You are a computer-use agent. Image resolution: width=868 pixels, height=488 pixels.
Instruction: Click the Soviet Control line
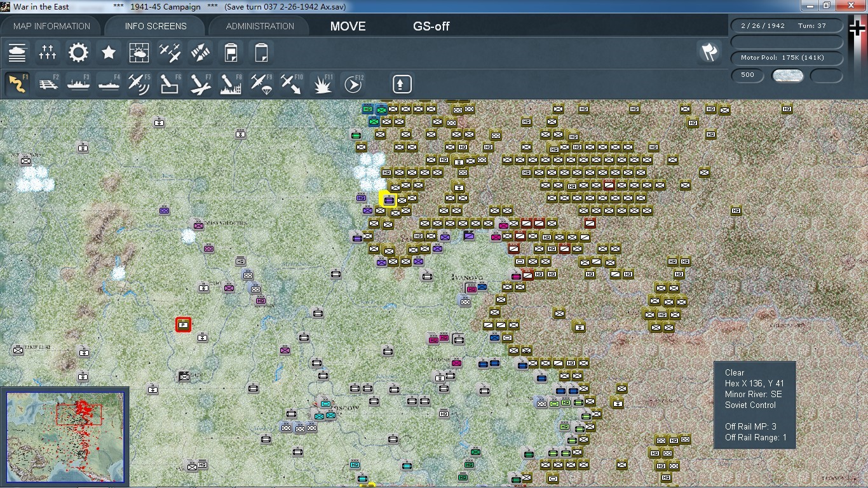[x=750, y=405]
